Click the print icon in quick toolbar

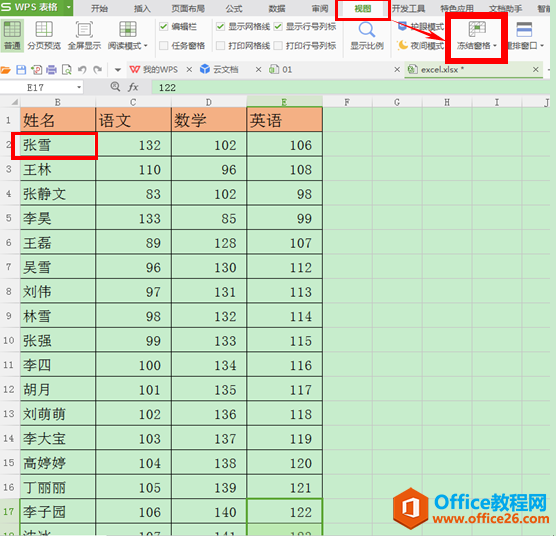click(51, 70)
